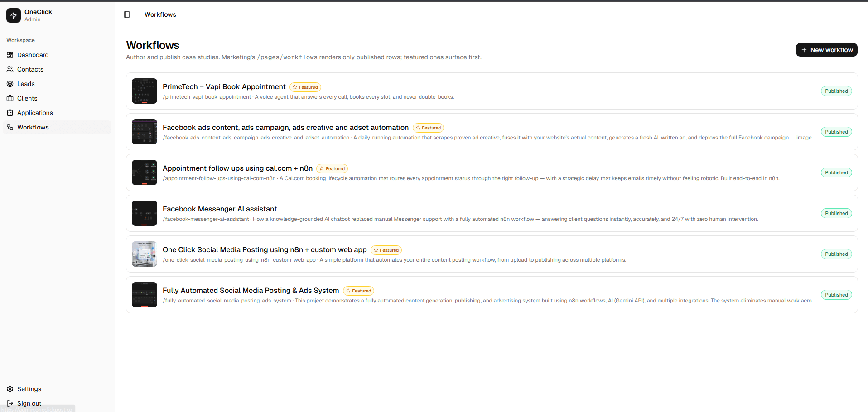The width and height of the screenshot is (868, 412).
Task: Click Published status on PrimeTech row
Action: coord(836,91)
